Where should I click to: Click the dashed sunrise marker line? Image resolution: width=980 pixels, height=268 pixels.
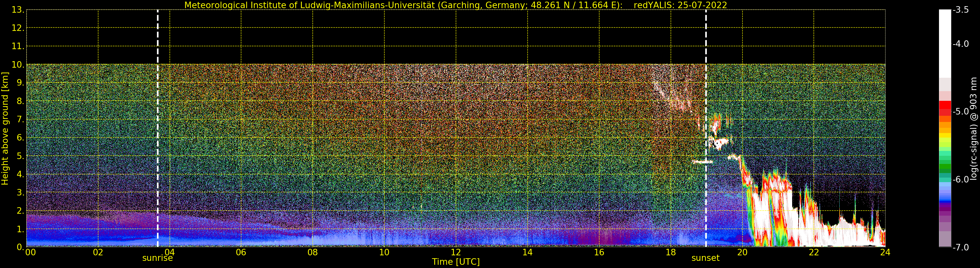point(158,128)
